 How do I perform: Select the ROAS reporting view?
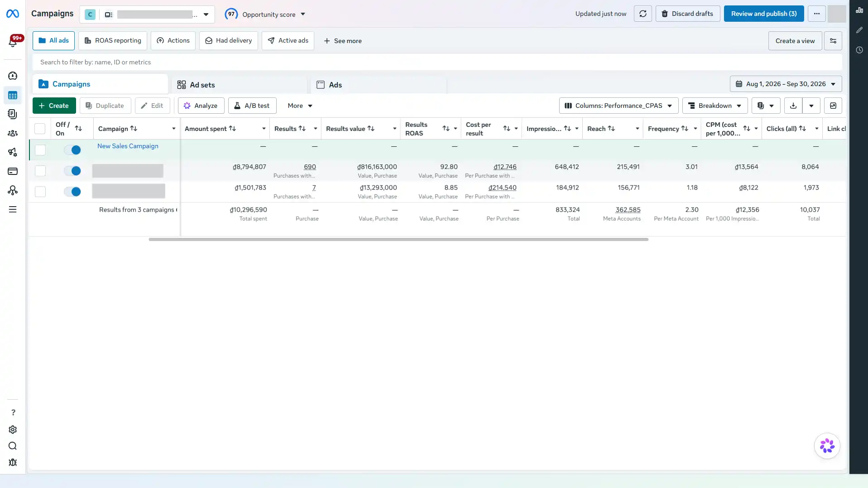tap(113, 41)
